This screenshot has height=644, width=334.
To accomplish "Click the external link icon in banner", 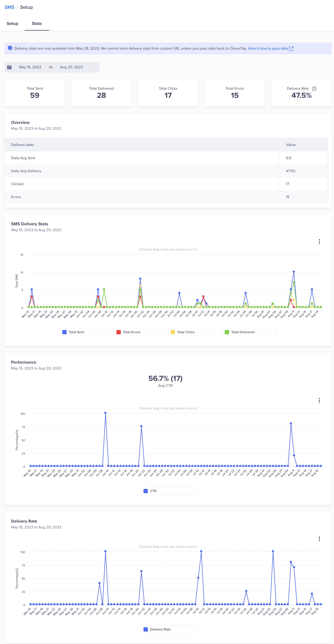I will [x=291, y=49].
